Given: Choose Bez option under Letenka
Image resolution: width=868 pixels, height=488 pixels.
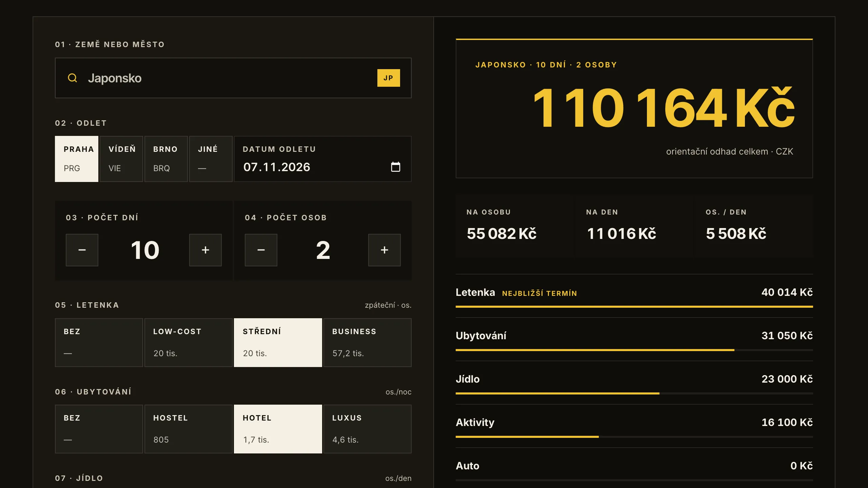Looking at the screenshot, I should coord(99,343).
